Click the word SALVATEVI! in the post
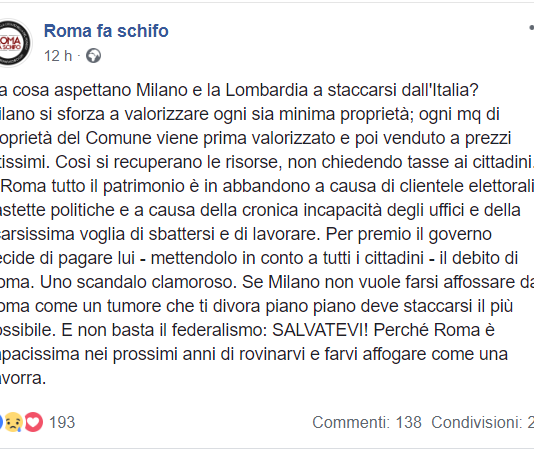Viewport: 534px width, 452px height. (x=320, y=330)
